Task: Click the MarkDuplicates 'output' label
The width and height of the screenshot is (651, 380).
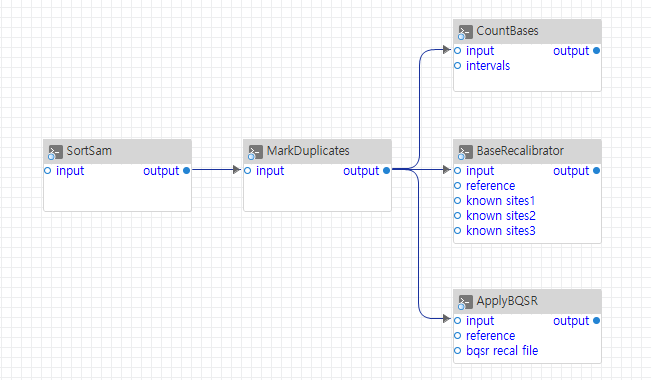Action: pyautogui.click(x=361, y=171)
